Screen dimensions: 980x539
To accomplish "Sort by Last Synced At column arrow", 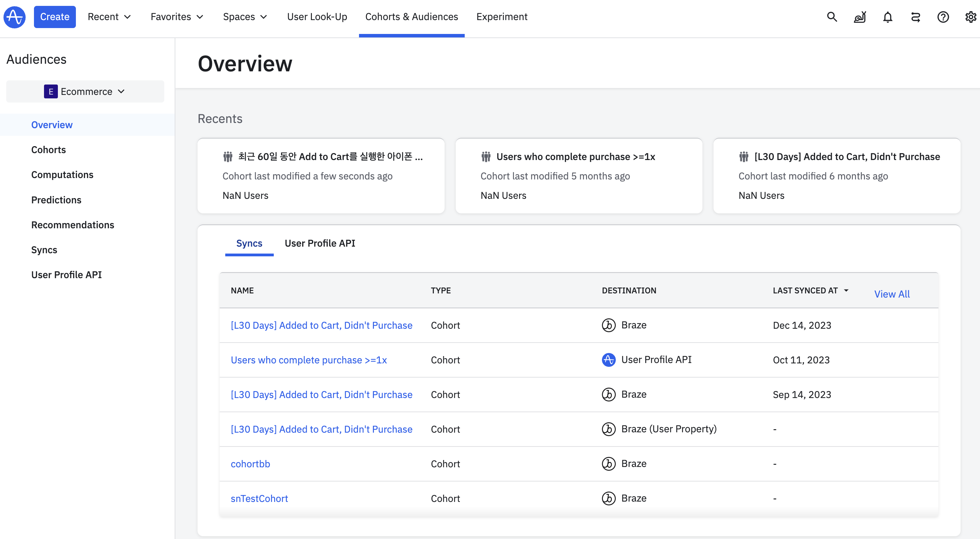I will click(x=846, y=290).
